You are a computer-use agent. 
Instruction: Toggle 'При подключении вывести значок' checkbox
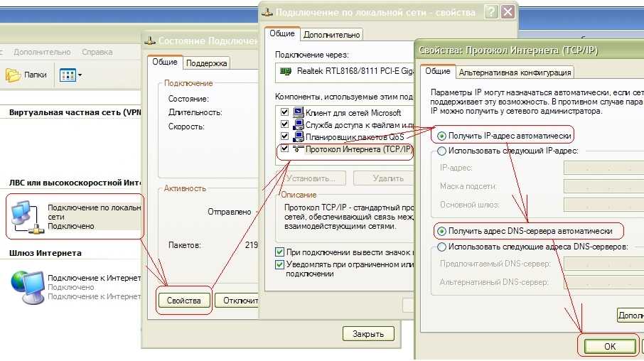(279, 252)
